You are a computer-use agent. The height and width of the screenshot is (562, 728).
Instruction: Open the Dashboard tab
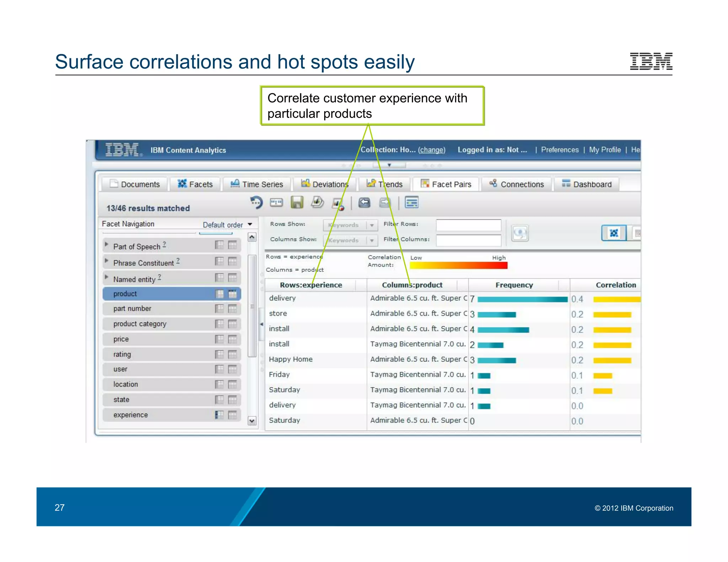tap(587, 184)
